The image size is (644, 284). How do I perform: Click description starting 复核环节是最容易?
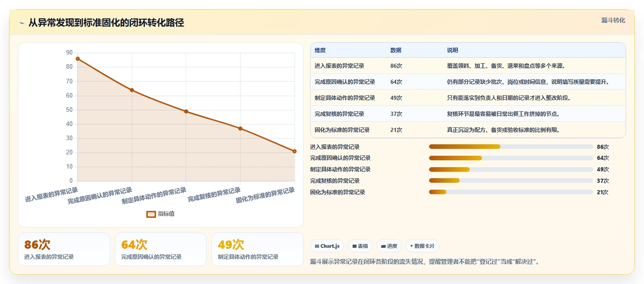[503, 114]
